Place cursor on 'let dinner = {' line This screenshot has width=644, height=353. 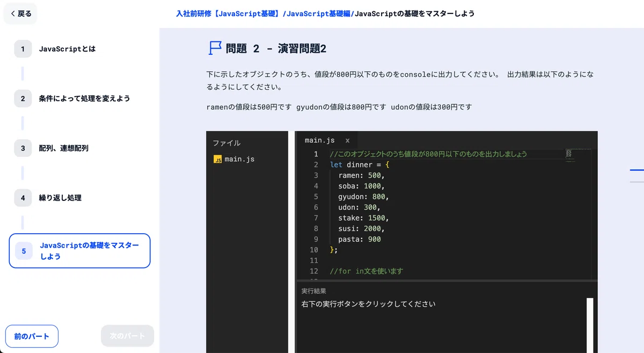coord(360,164)
